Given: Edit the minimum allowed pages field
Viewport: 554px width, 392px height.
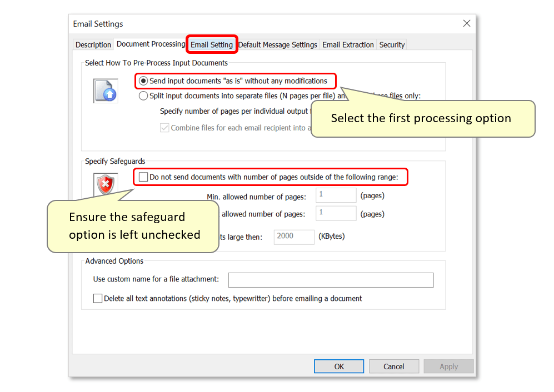Looking at the screenshot, I should click(336, 195).
